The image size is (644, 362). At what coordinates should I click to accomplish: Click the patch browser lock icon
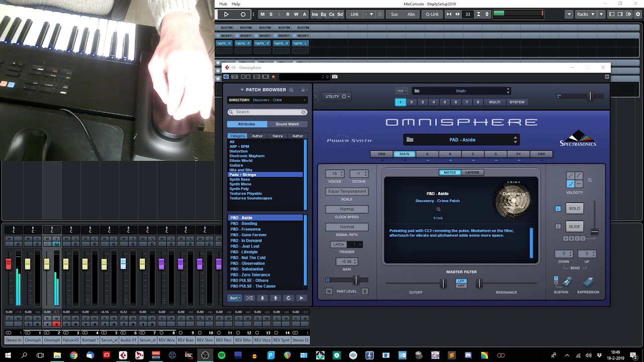(x=303, y=90)
